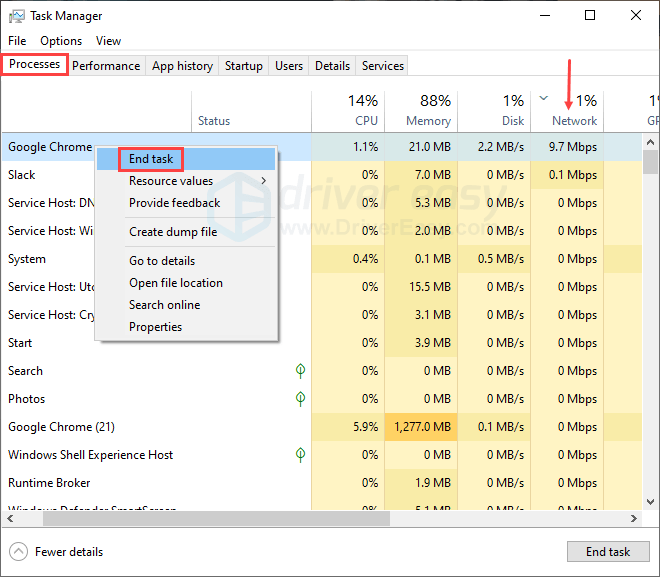Click the vertical scrollbar down arrow
This screenshot has height=577, width=660.
click(x=651, y=502)
